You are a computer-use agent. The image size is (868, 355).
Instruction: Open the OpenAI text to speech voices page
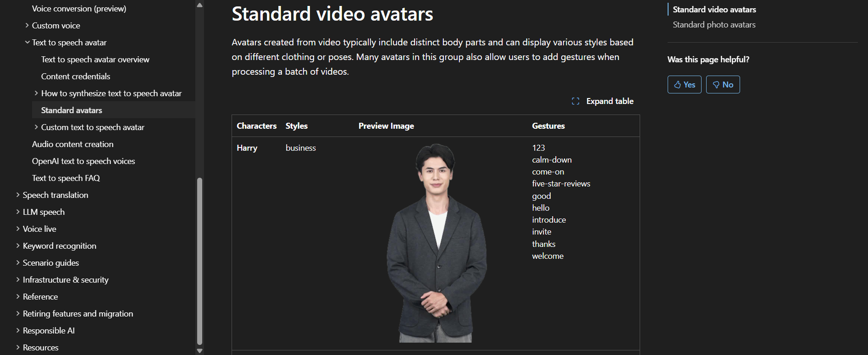pos(83,161)
